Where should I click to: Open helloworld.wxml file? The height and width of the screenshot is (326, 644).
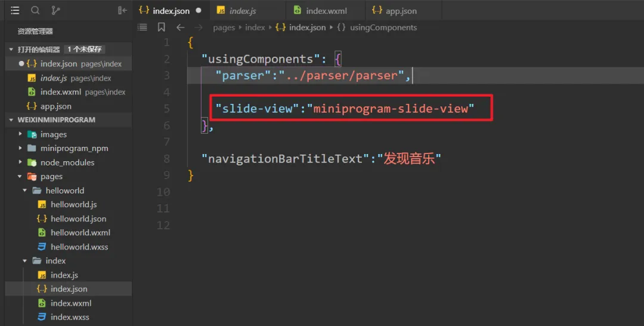(68, 232)
